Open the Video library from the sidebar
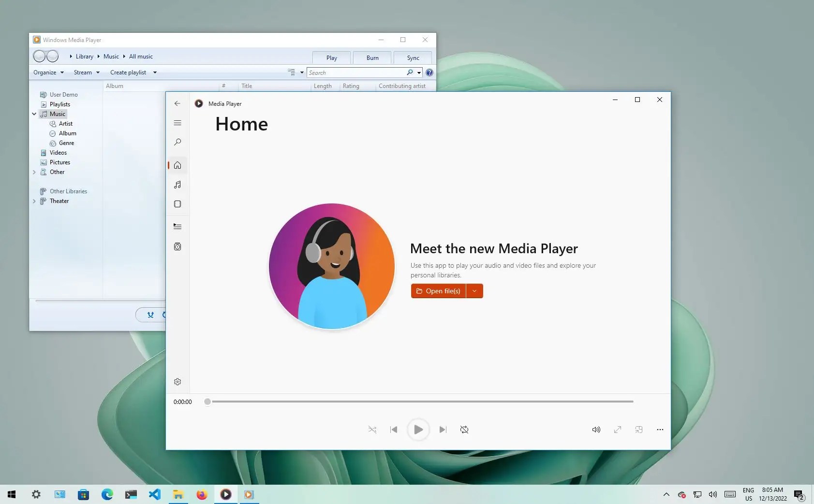Screen dimensions: 814x504 pyautogui.click(x=178, y=203)
